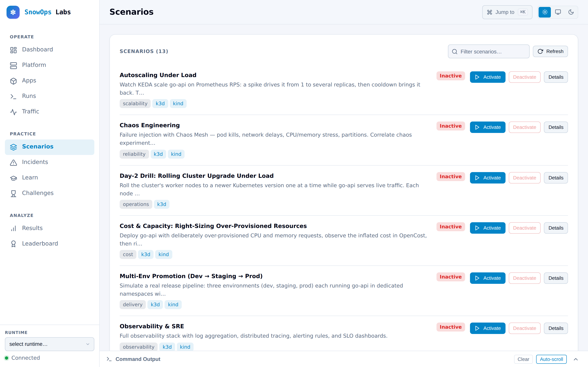This screenshot has height=367, width=588.
Task: Select Learn in the Practice menu
Action: (50, 178)
